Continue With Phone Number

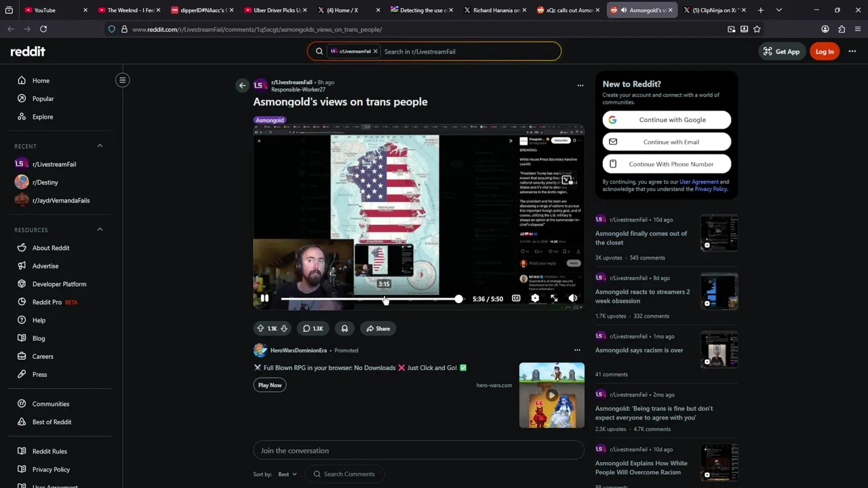tap(667, 164)
